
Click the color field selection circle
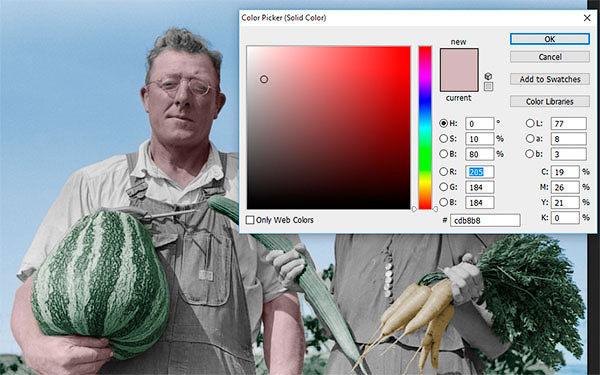[264, 79]
